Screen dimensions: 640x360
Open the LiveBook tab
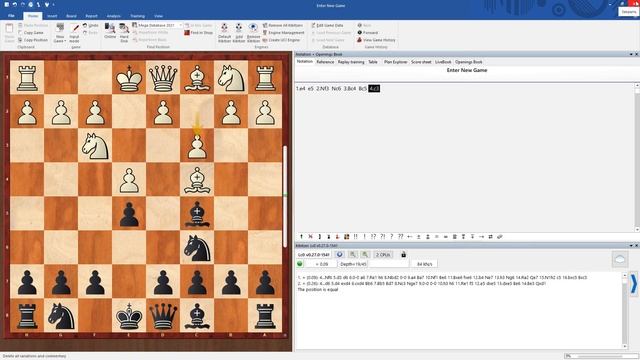443,62
